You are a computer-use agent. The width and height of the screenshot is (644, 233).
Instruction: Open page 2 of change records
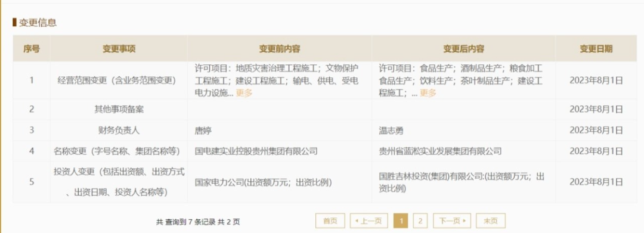click(x=420, y=220)
